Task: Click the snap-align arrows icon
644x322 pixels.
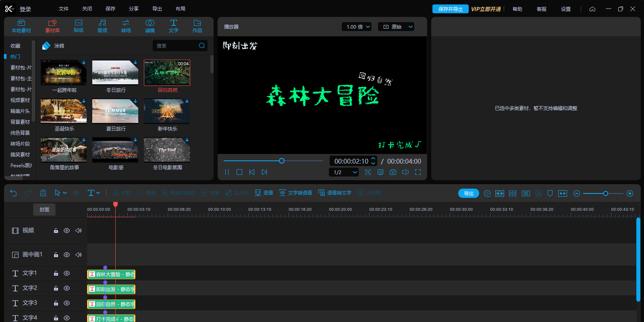Action: (x=500, y=193)
